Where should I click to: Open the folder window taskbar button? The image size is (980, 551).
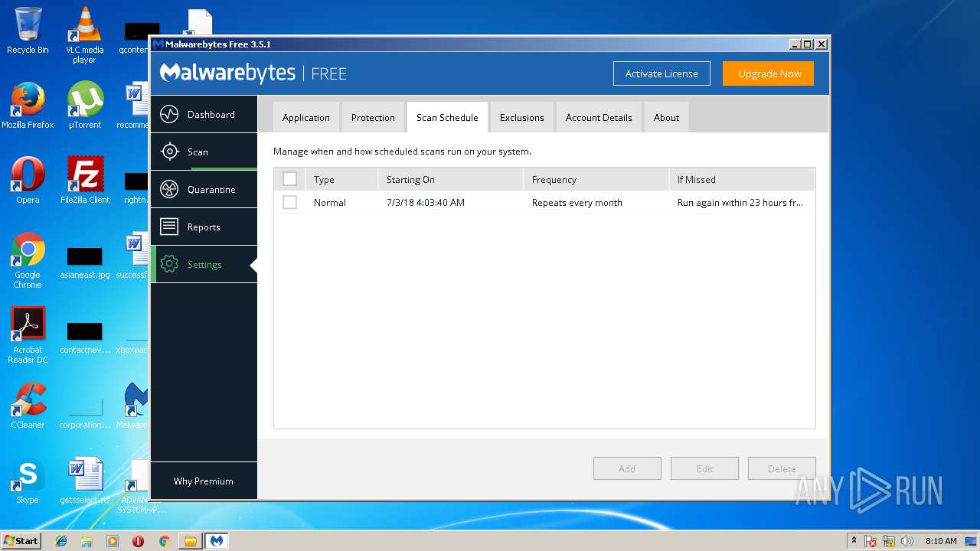pyautogui.click(x=190, y=541)
